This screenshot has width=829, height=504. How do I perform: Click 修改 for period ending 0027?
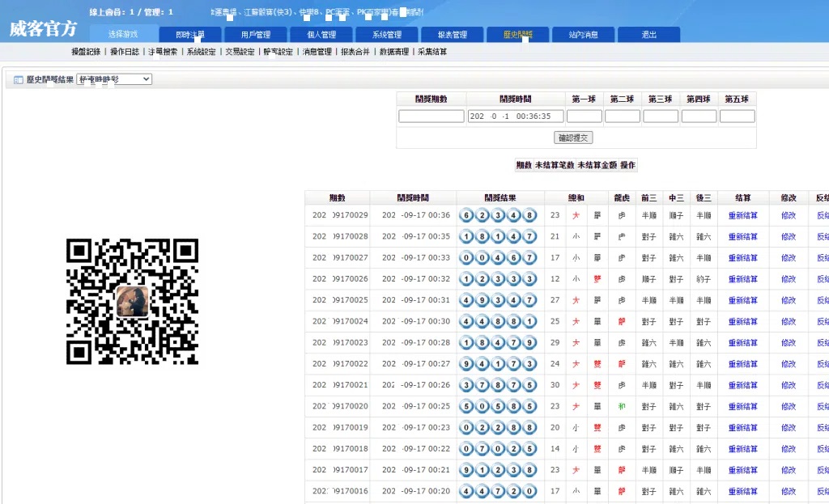[x=789, y=258]
